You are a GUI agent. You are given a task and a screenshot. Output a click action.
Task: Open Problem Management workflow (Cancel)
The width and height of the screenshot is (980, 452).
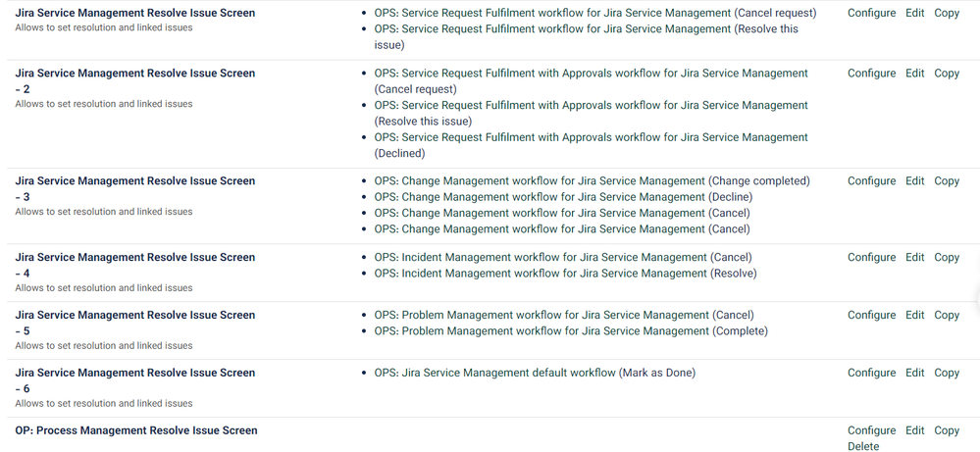564,316
